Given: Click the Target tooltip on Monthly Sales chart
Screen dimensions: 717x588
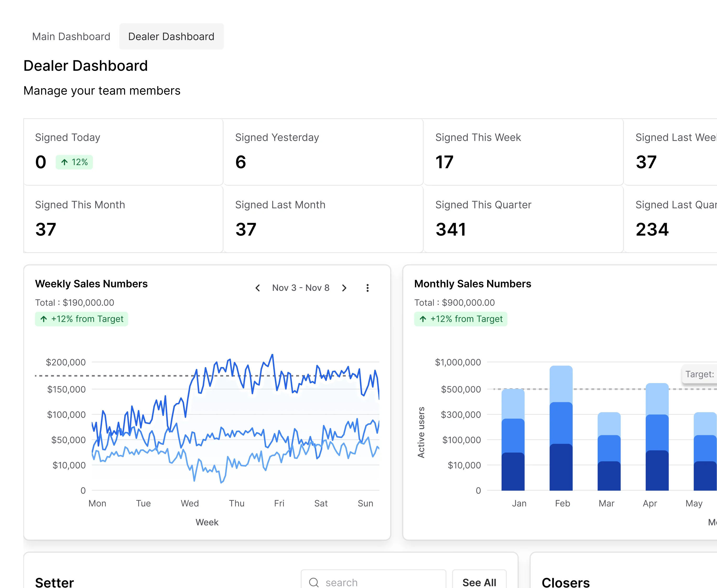Looking at the screenshot, I should (699, 374).
